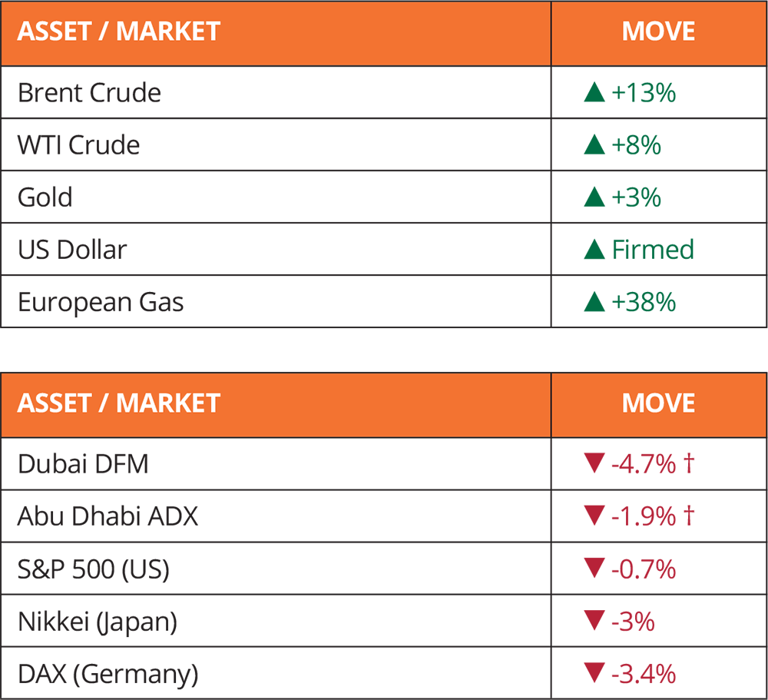Select the bottom red down-move badge

pyautogui.click(x=634, y=670)
